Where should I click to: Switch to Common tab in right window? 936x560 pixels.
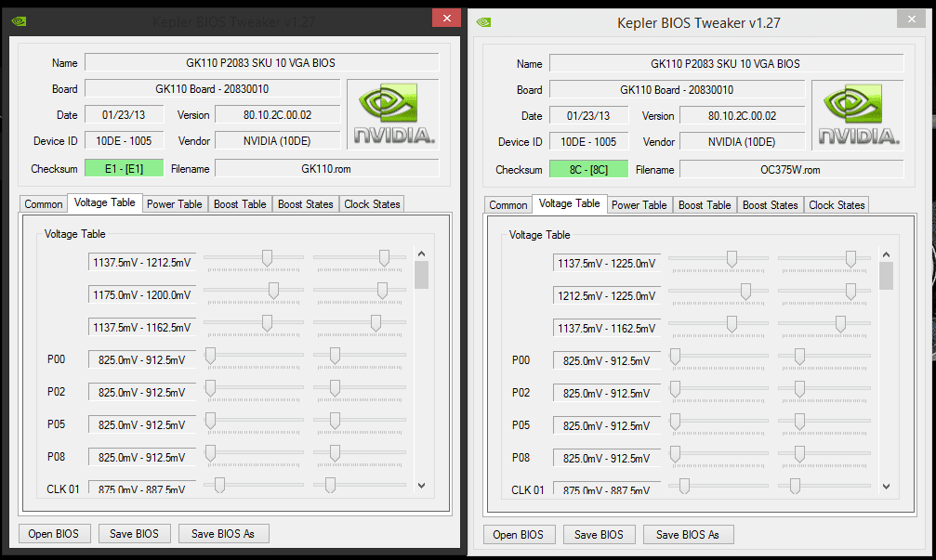click(508, 205)
